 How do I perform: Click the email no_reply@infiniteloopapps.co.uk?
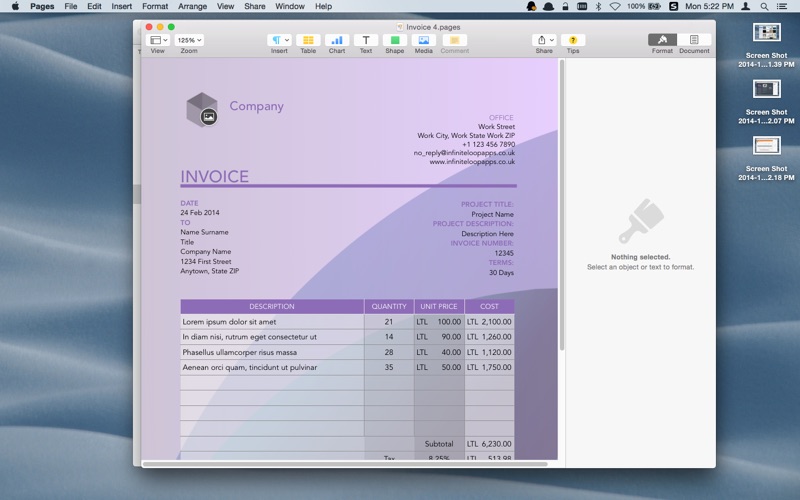464,153
